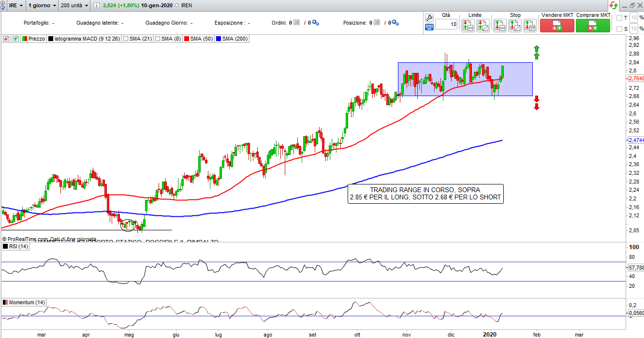The image size is (644, 338).
Task: Open the Posizione settings gear icon
Action: click(395, 23)
